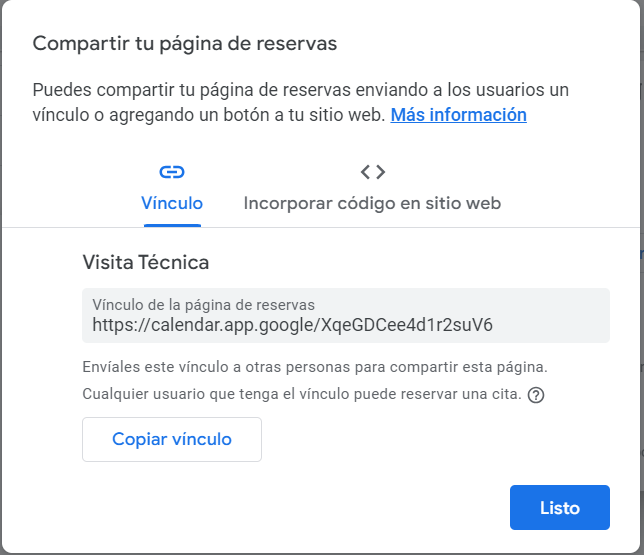Click the booking page URL field
The height and width of the screenshot is (555, 644).
[346, 315]
